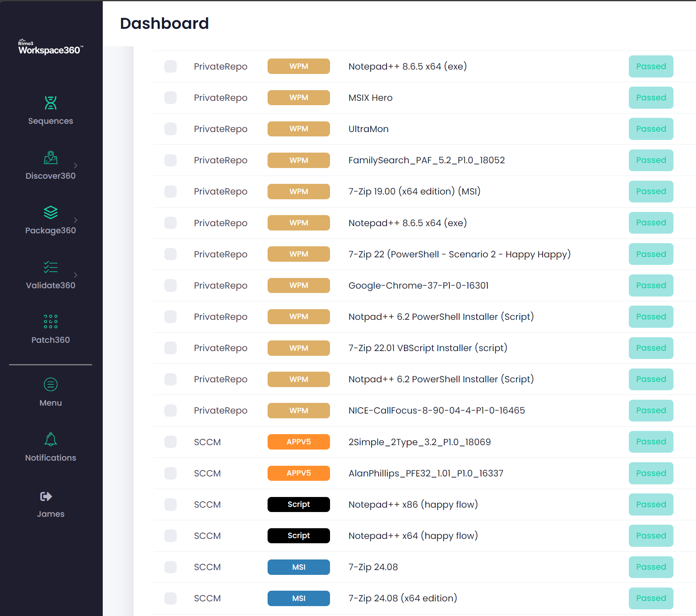Check the box for 7-Zip 24.08 (x64 edition)
This screenshot has height=616, width=696.
(170, 598)
